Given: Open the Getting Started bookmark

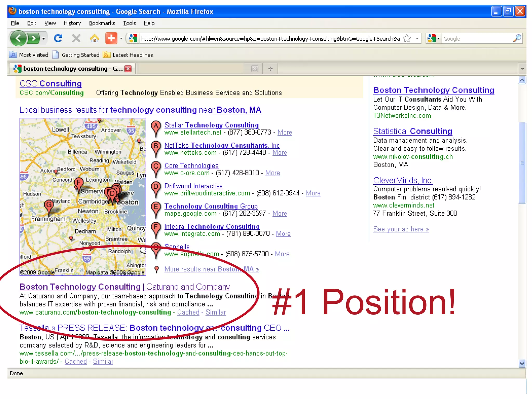Looking at the screenshot, I should [76, 55].
